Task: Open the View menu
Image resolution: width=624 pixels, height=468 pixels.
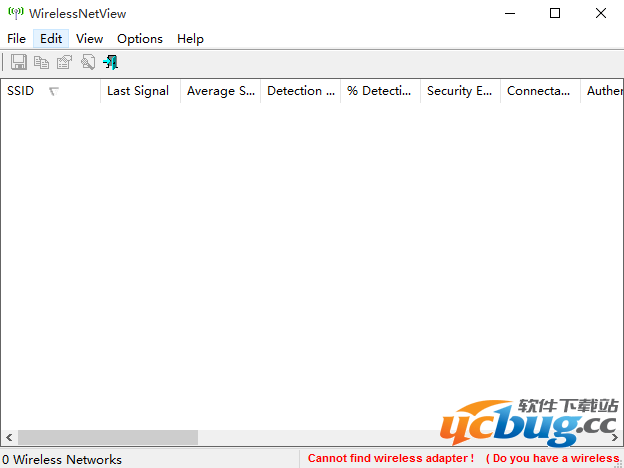Action: 89,39
